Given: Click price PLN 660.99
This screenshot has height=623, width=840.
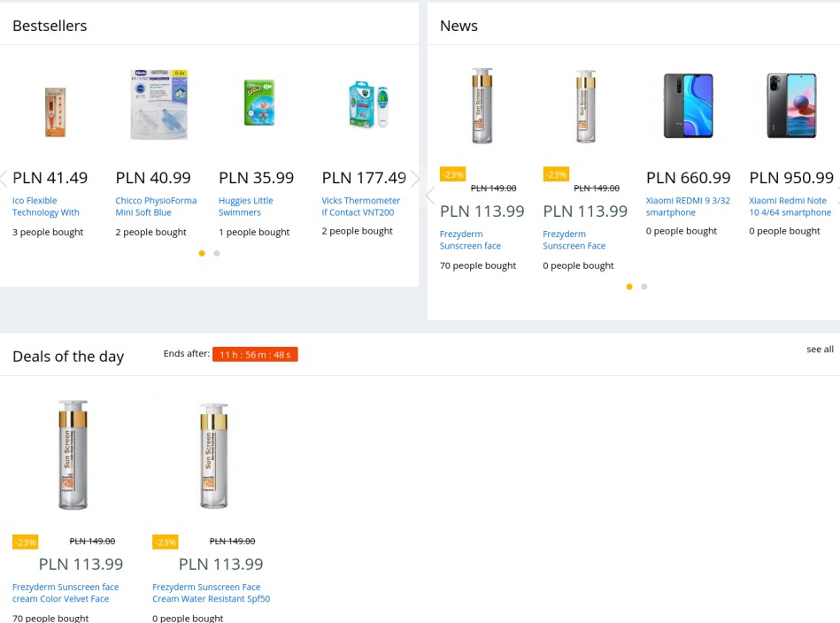Looking at the screenshot, I should pyautogui.click(x=689, y=178).
